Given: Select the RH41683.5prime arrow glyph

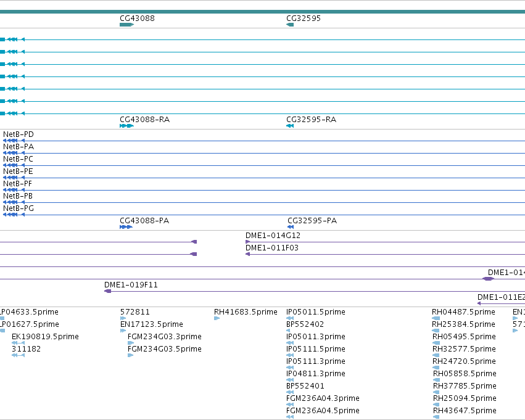Looking at the screenshot, I should click(x=217, y=318).
